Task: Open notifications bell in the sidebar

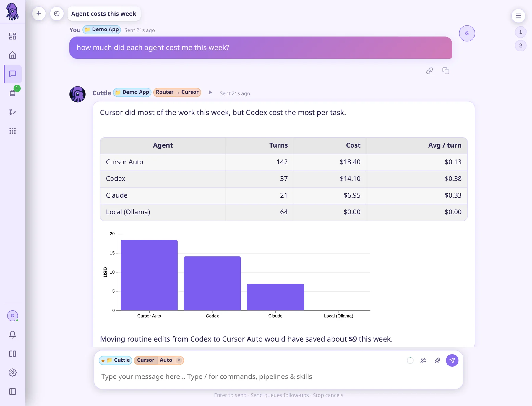Action: point(12,335)
